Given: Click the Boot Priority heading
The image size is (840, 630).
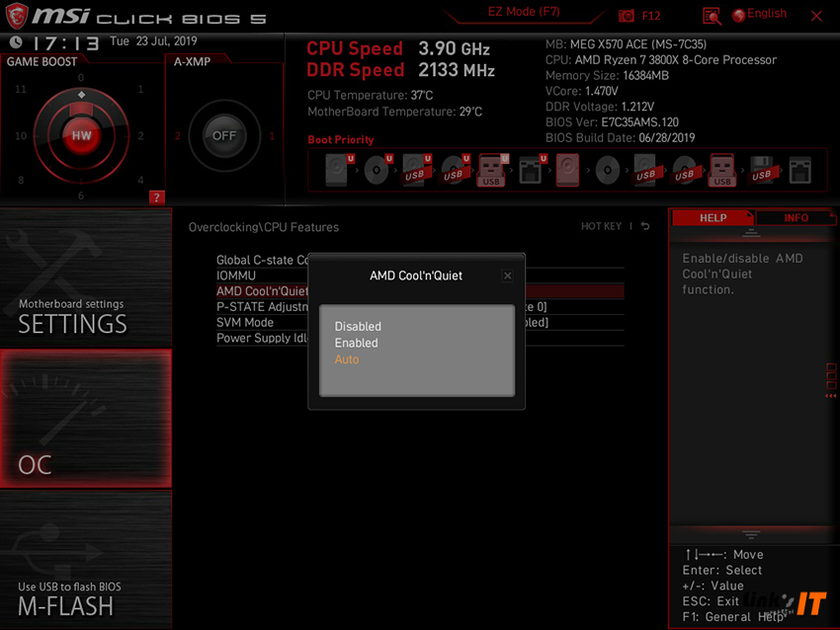Looking at the screenshot, I should (341, 139).
